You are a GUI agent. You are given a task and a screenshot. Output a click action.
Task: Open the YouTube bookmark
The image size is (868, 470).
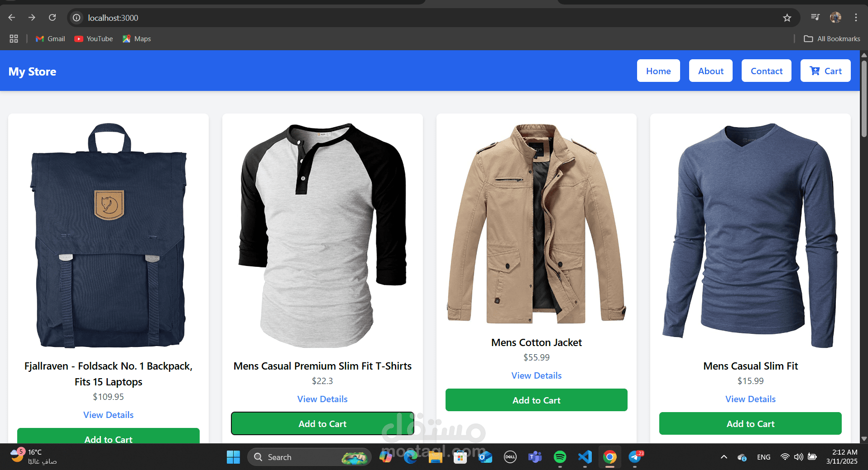click(x=94, y=39)
